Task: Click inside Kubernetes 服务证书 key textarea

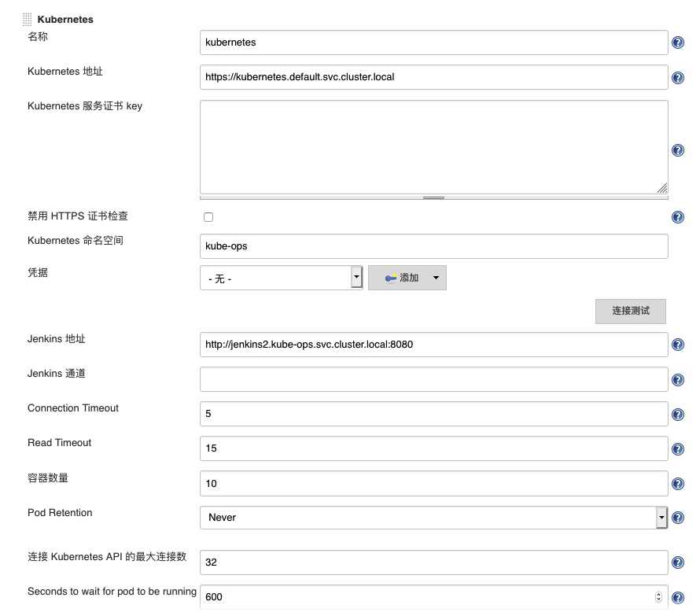Action: click(x=433, y=146)
